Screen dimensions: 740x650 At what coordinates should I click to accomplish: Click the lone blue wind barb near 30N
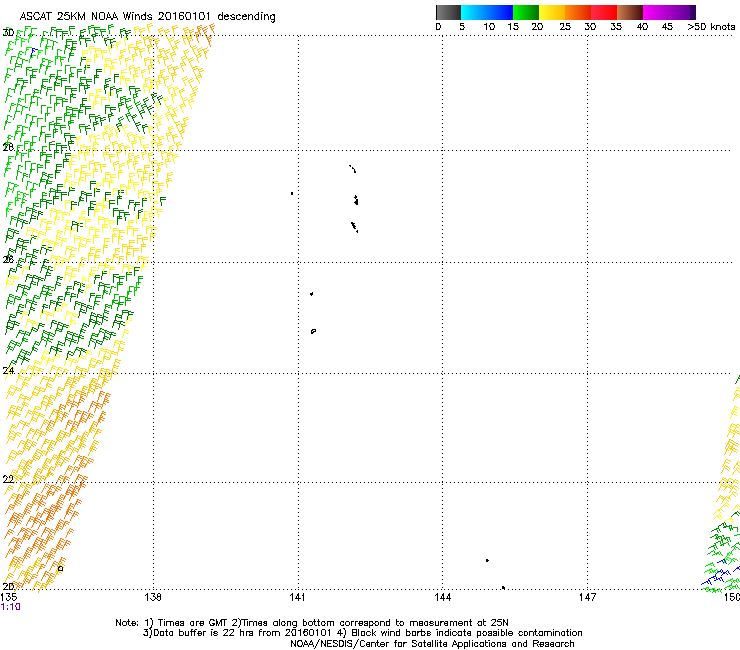point(33,52)
